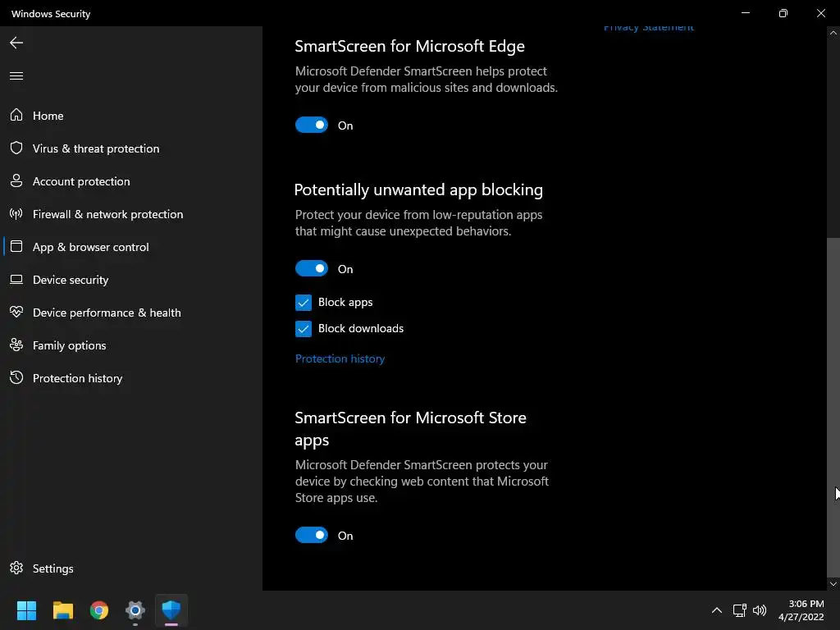This screenshot has height=630, width=840.
Task: Open the Protection history link
Action: 340,358
